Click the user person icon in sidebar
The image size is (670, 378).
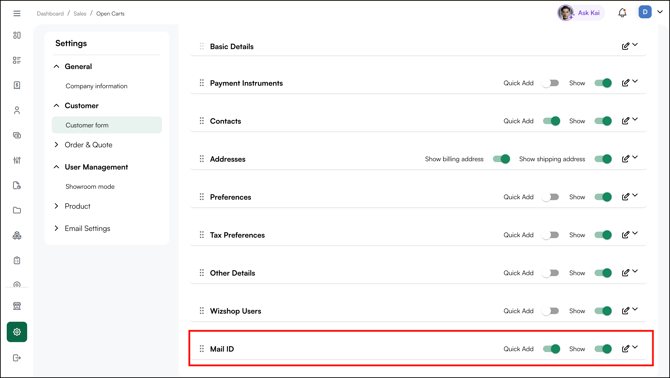pyautogui.click(x=17, y=110)
